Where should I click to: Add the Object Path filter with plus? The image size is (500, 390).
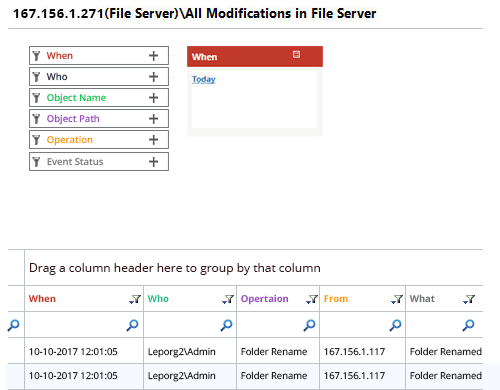pyautogui.click(x=153, y=119)
